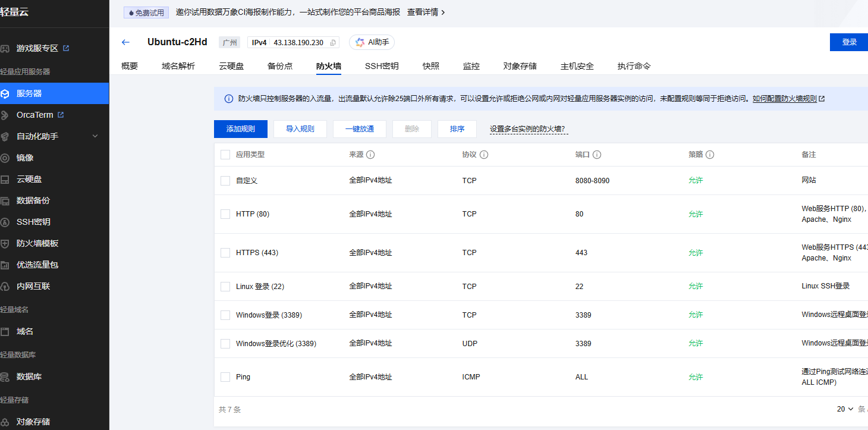Click the back arrow beside Ubuntu-c2Hd
Image resolution: width=868 pixels, height=430 pixels.
125,42
